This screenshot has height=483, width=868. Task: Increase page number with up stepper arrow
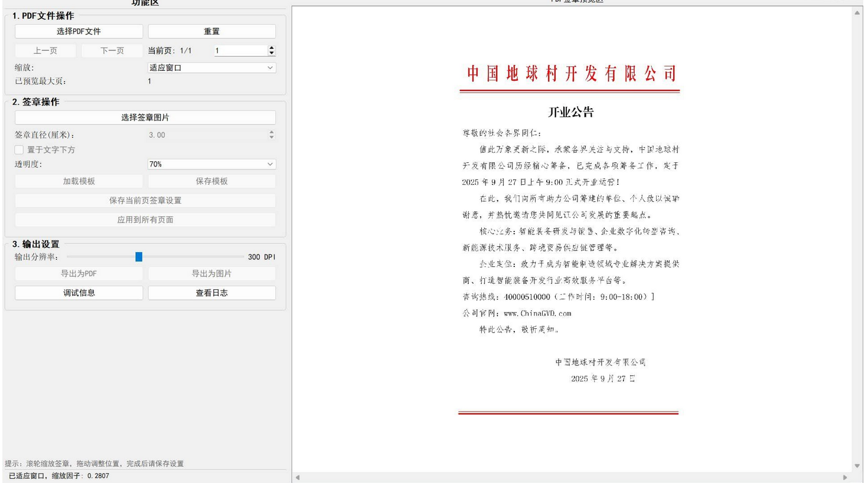click(272, 48)
